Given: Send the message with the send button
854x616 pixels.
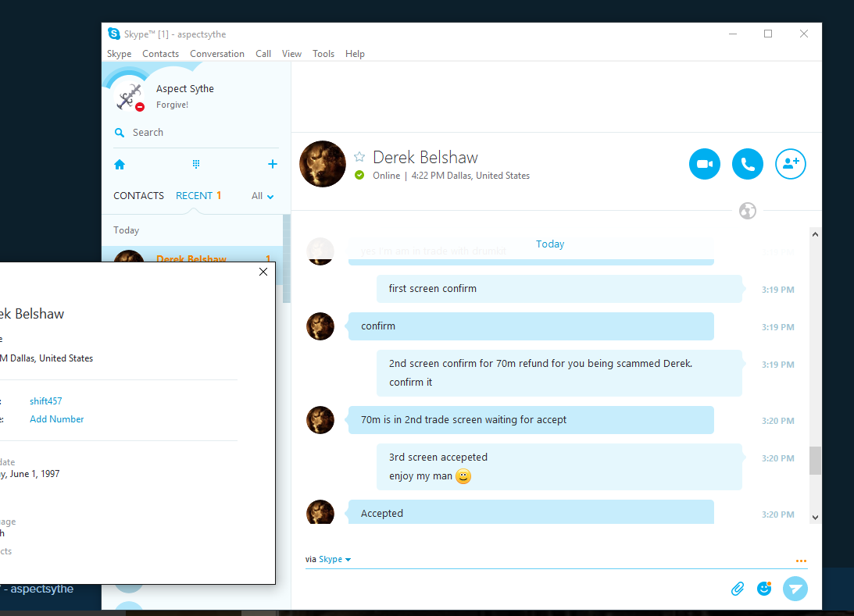Looking at the screenshot, I should pyautogui.click(x=795, y=589).
